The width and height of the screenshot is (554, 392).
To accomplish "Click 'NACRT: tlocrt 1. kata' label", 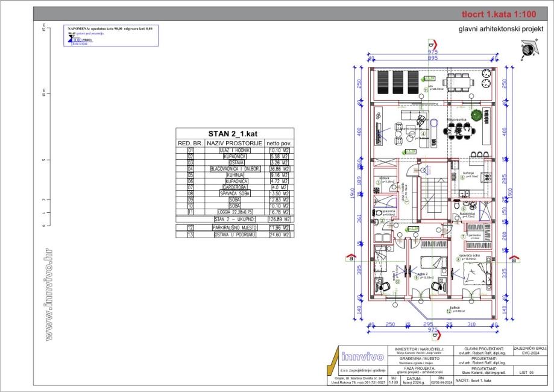I will (x=473, y=381).
